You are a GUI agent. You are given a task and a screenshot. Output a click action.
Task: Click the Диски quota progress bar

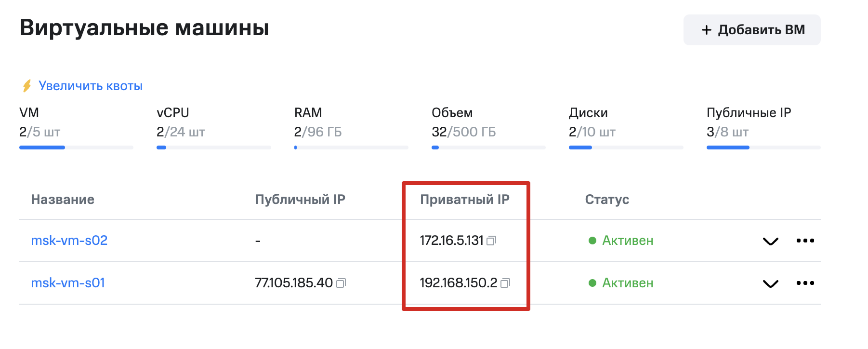coord(626,148)
